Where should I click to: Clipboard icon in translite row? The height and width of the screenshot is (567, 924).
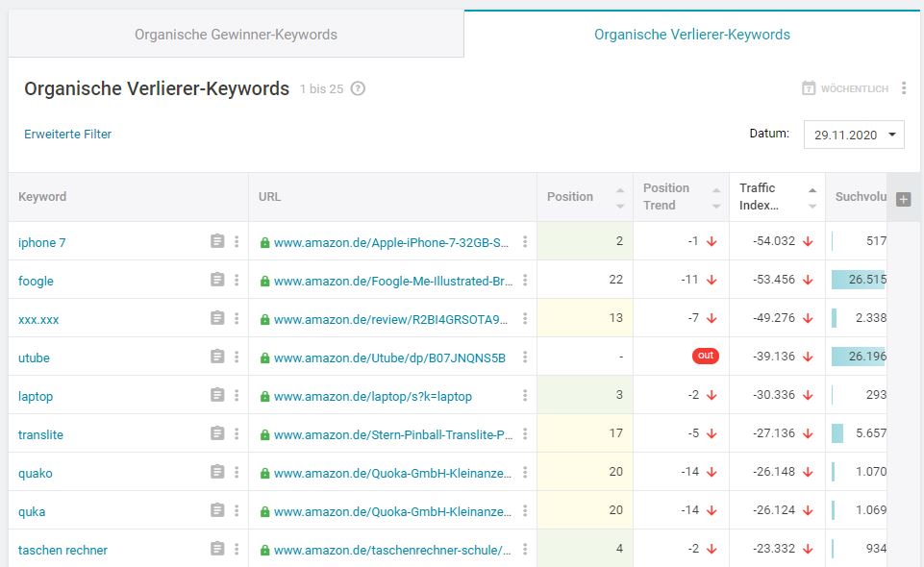[x=217, y=433]
